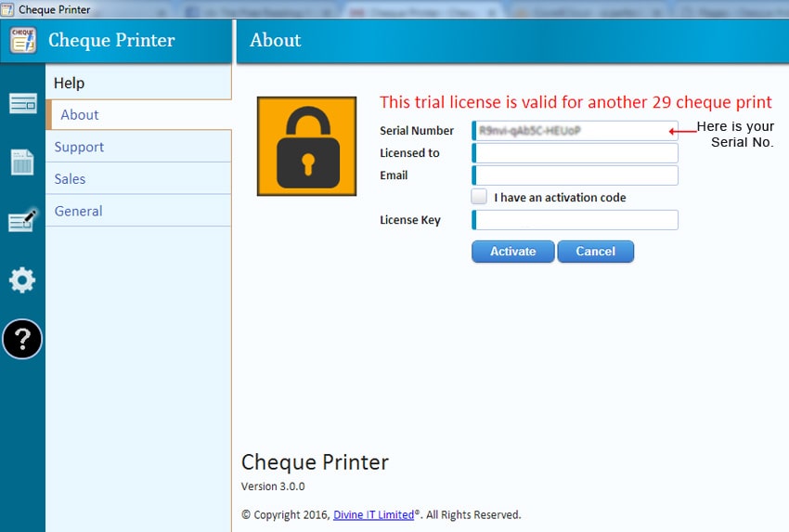Go to the Sales section
The width and height of the screenshot is (789, 532).
coord(70,179)
